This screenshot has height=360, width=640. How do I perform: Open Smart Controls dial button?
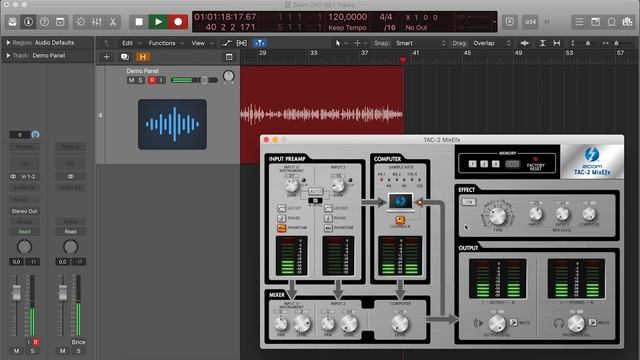(x=81, y=22)
